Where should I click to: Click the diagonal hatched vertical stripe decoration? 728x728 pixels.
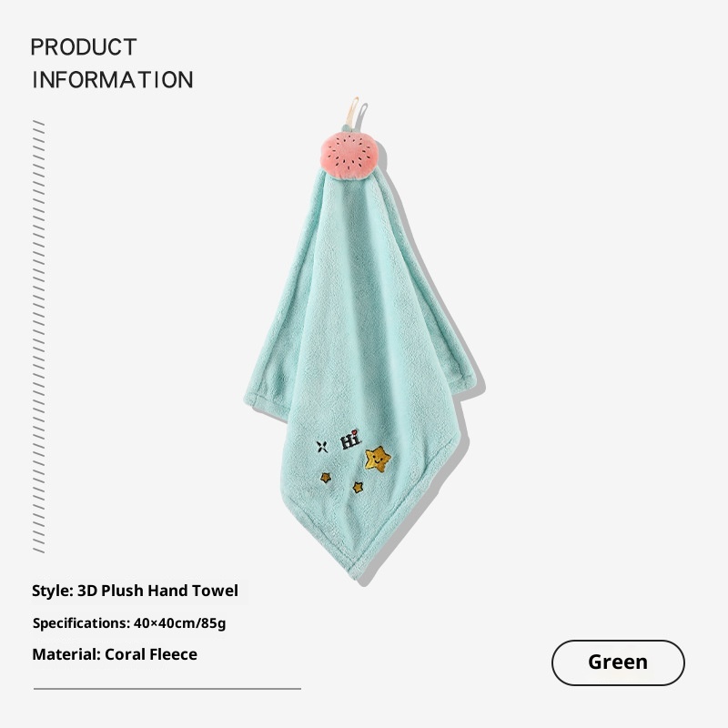tap(39, 337)
